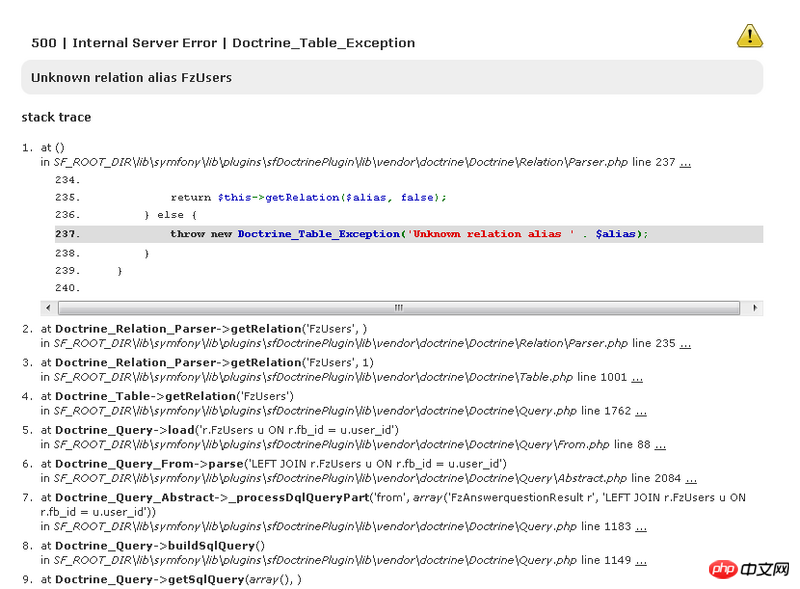
Task: Click 'at ()' in stack entry 1
Action: (53, 148)
